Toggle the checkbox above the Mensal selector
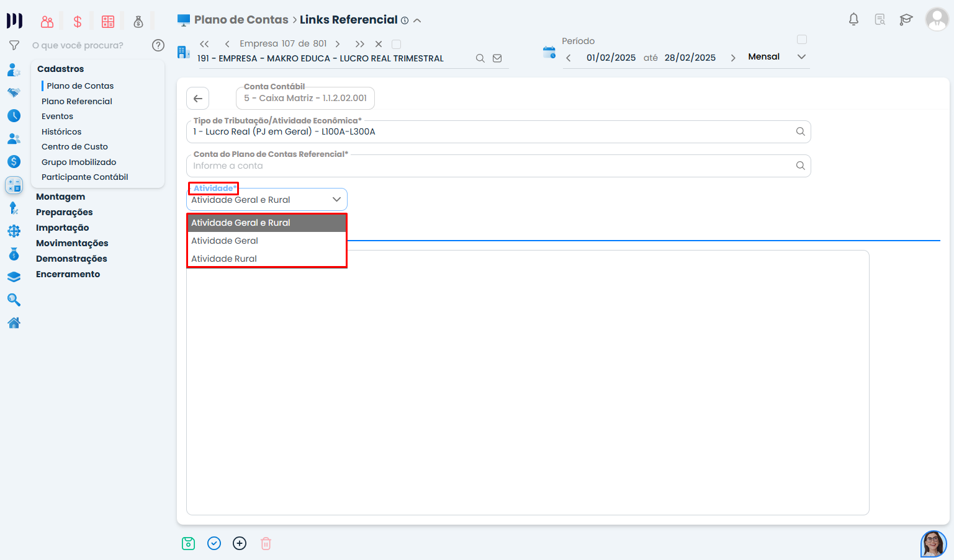The image size is (954, 560). pos(802,40)
